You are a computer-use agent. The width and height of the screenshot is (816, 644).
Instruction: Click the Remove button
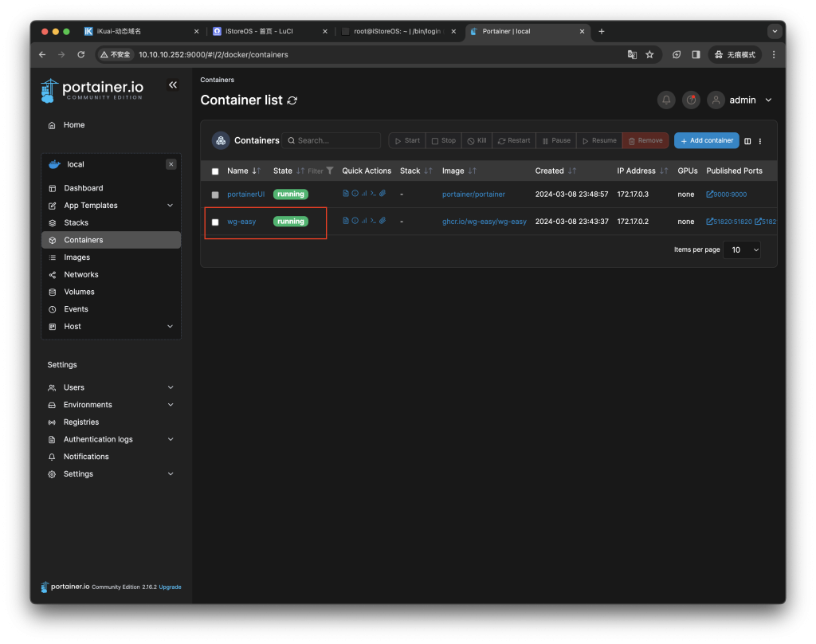pyautogui.click(x=645, y=140)
